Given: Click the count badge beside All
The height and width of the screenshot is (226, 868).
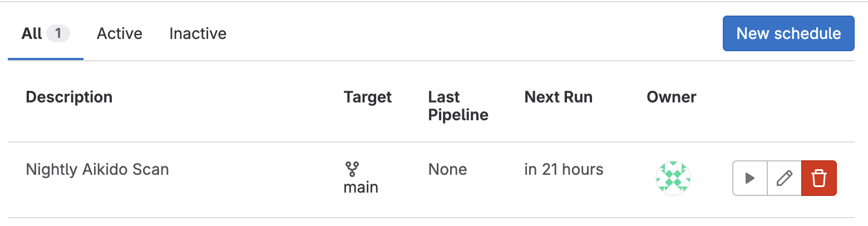Looking at the screenshot, I should point(58,34).
